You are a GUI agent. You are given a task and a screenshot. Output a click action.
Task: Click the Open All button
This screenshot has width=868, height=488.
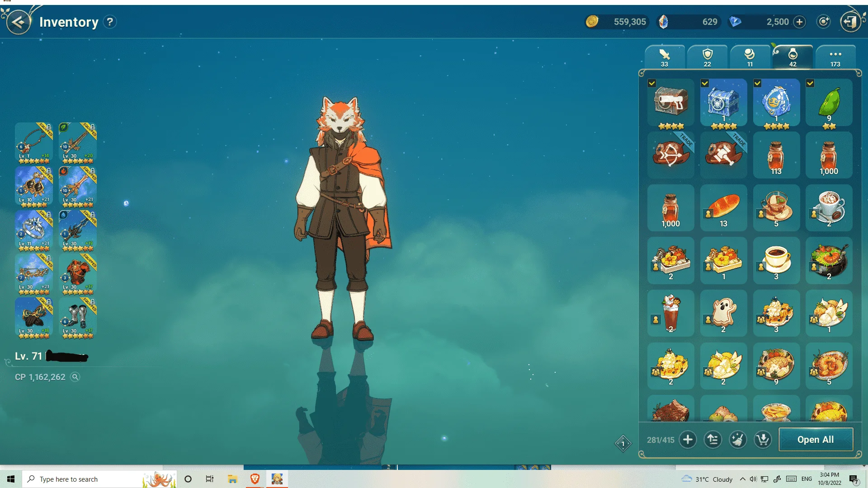[x=816, y=440]
